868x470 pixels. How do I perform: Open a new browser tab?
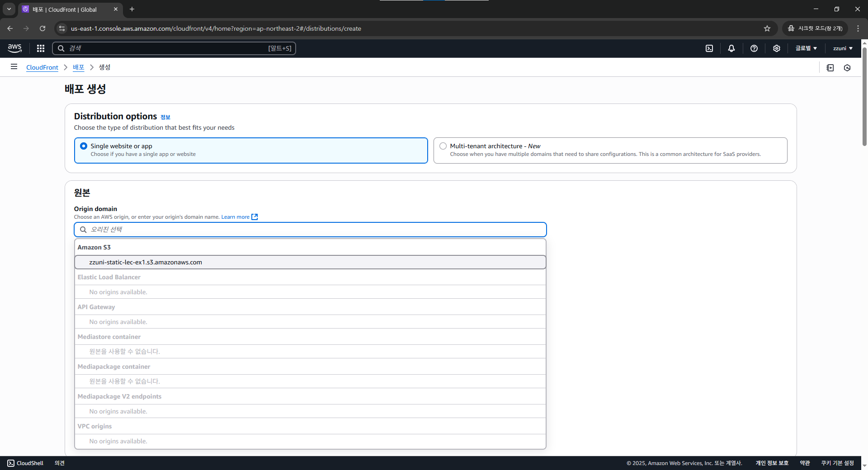(132, 9)
